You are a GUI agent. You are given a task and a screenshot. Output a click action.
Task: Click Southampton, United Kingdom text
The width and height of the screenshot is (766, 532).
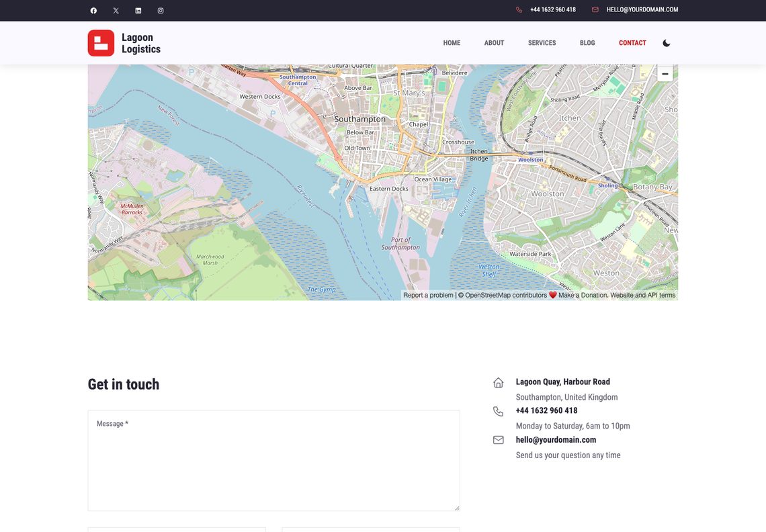566,397
